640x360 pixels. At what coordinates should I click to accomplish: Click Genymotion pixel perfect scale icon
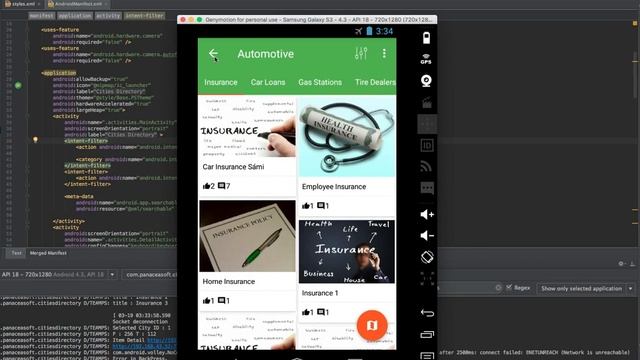point(427,278)
